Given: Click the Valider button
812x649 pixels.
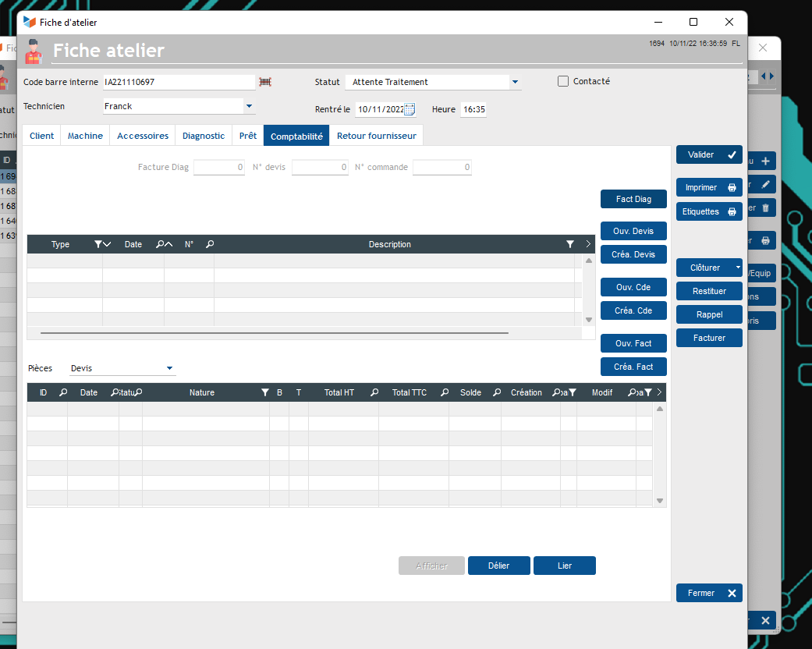Looking at the screenshot, I should [708, 155].
